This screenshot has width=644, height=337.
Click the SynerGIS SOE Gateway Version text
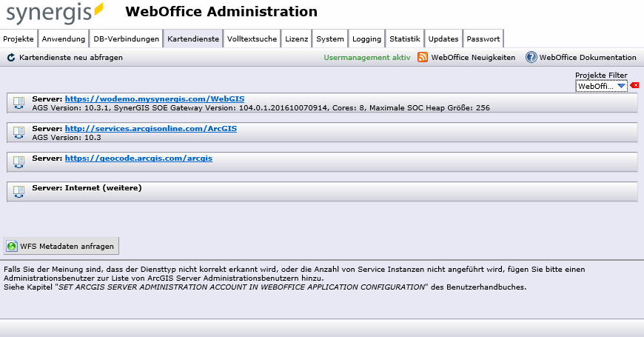point(221,107)
